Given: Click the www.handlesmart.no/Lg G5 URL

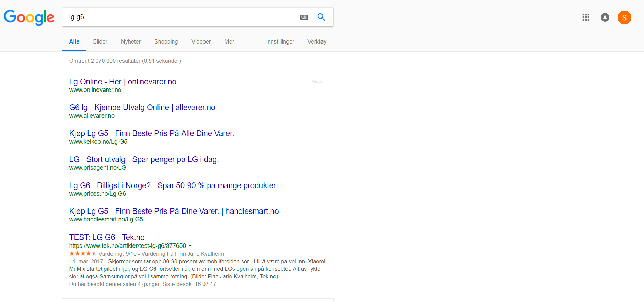Looking at the screenshot, I should coord(106,219).
